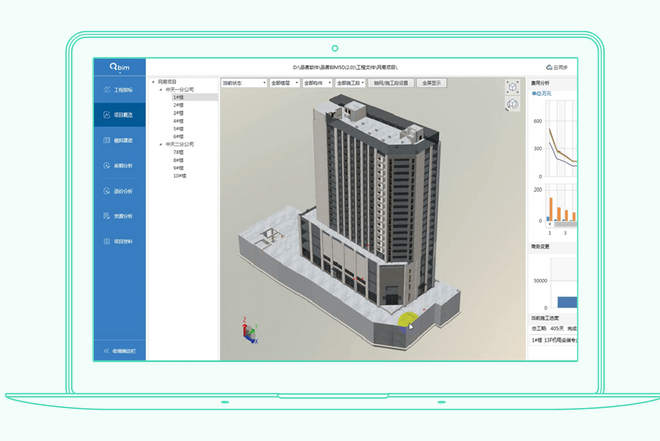Open the highlighted 项目概况 sidebar section
This screenshot has height=441, width=660.
point(120,115)
